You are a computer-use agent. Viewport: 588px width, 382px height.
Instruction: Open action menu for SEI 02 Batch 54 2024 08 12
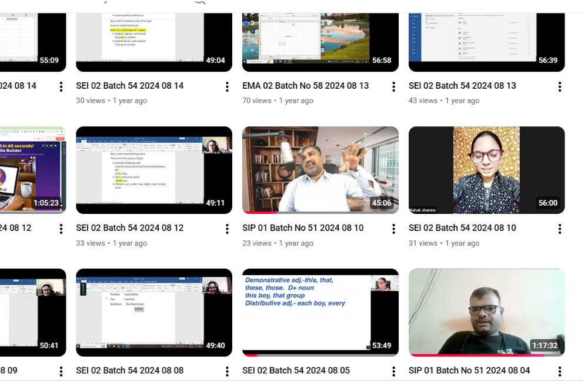(x=227, y=229)
